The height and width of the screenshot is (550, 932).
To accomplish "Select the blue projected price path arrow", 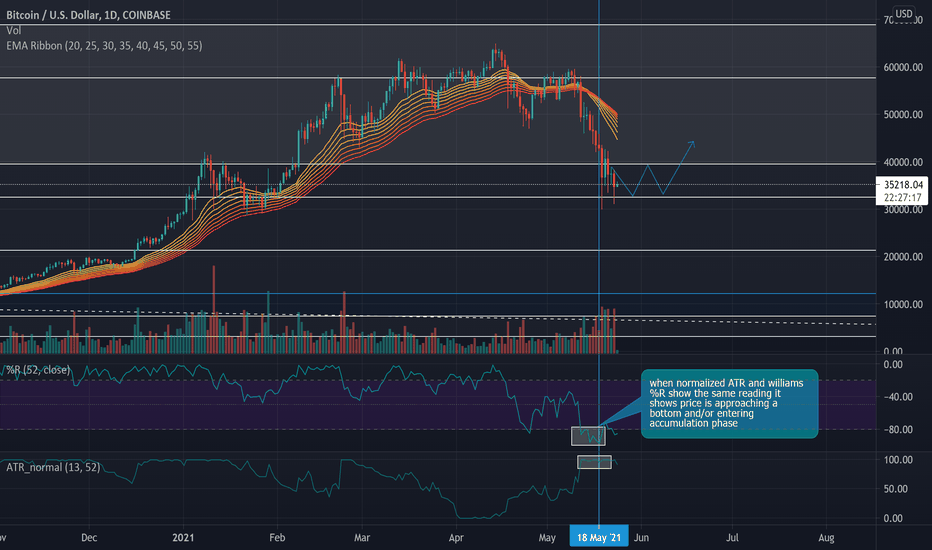I will point(653,169).
